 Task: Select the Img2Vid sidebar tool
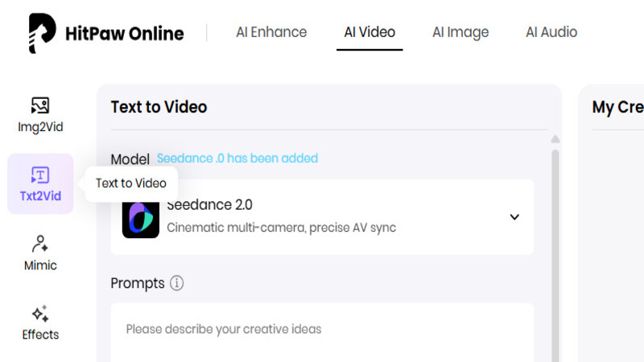coord(40,115)
